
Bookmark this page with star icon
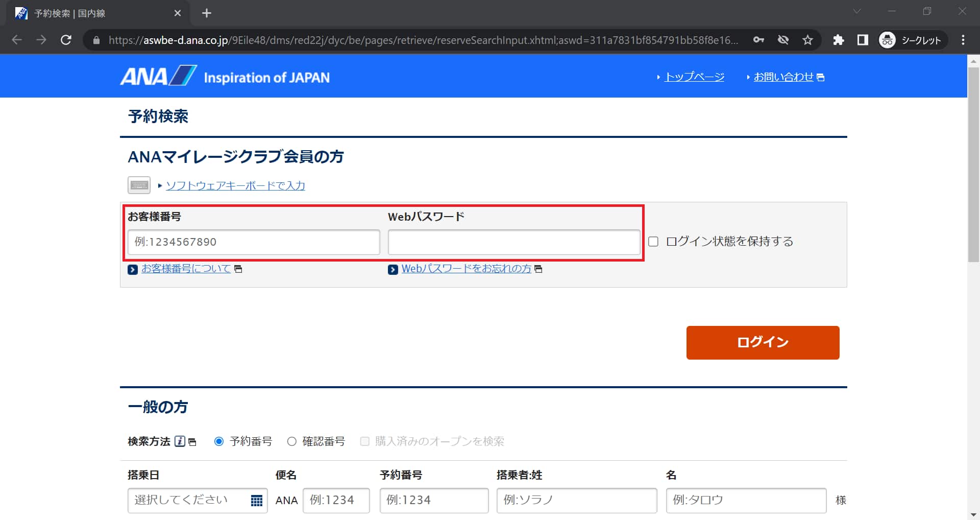[x=807, y=40]
